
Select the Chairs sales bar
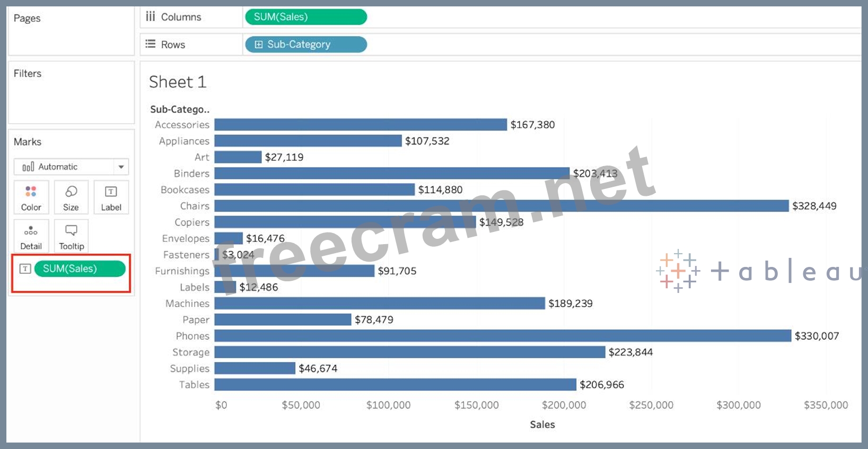coord(501,206)
